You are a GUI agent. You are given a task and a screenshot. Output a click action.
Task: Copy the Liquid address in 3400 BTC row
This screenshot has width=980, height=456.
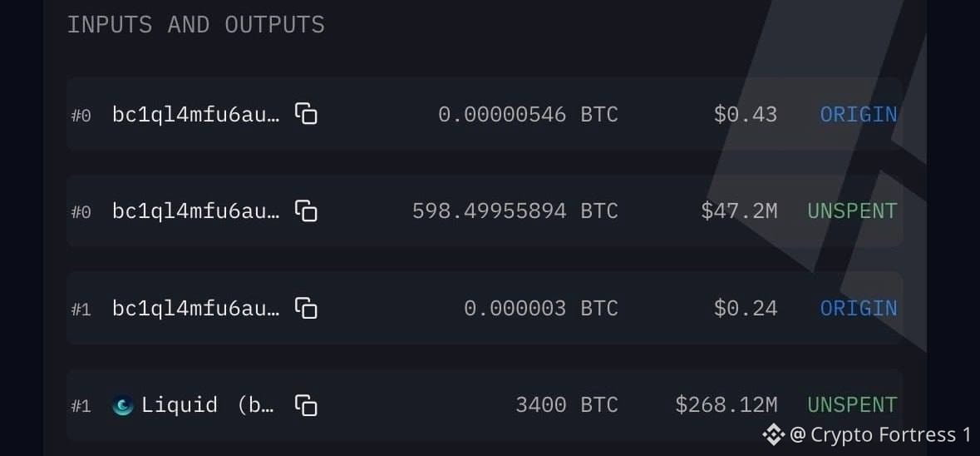click(x=306, y=404)
